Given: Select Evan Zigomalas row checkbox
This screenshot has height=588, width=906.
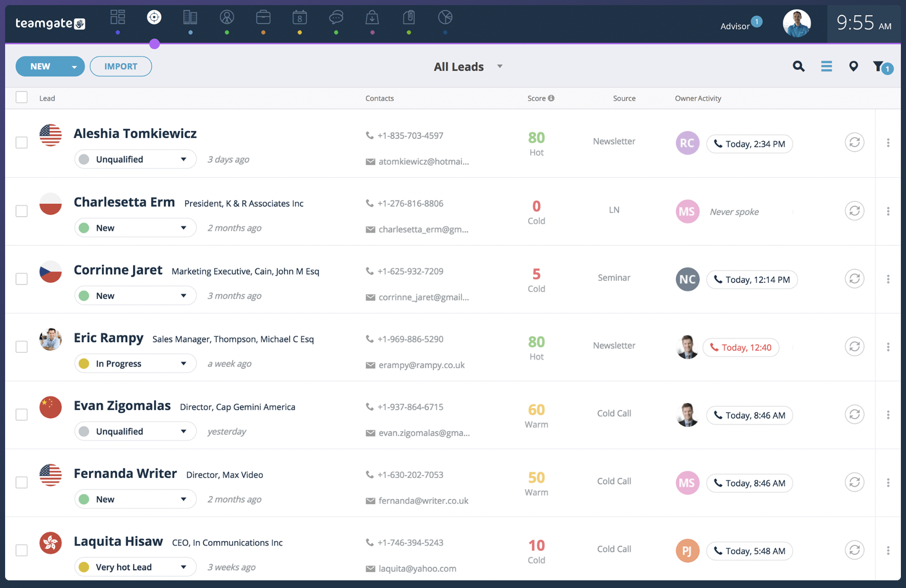Looking at the screenshot, I should (x=21, y=415).
